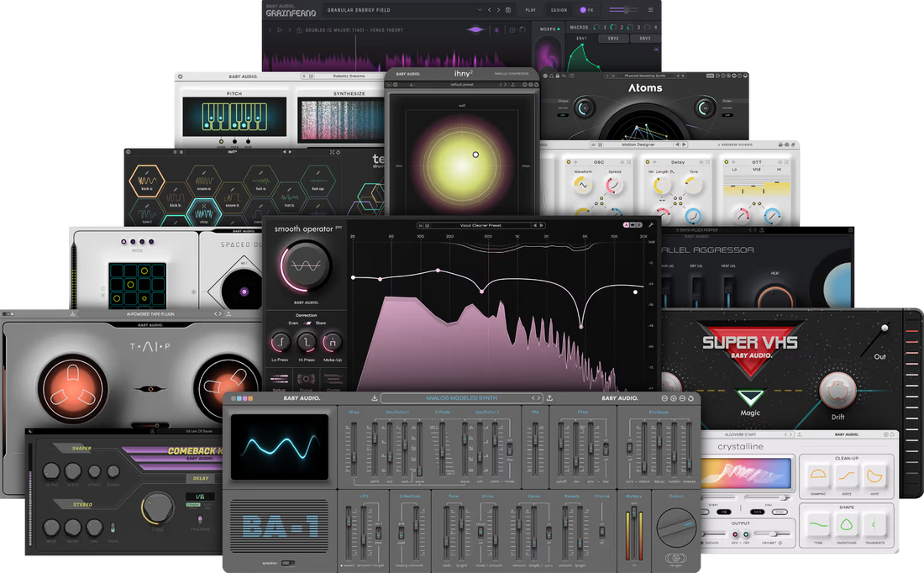
Task: Switch to the DESIGN tab in Grainferno
Action: (x=559, y=10)
